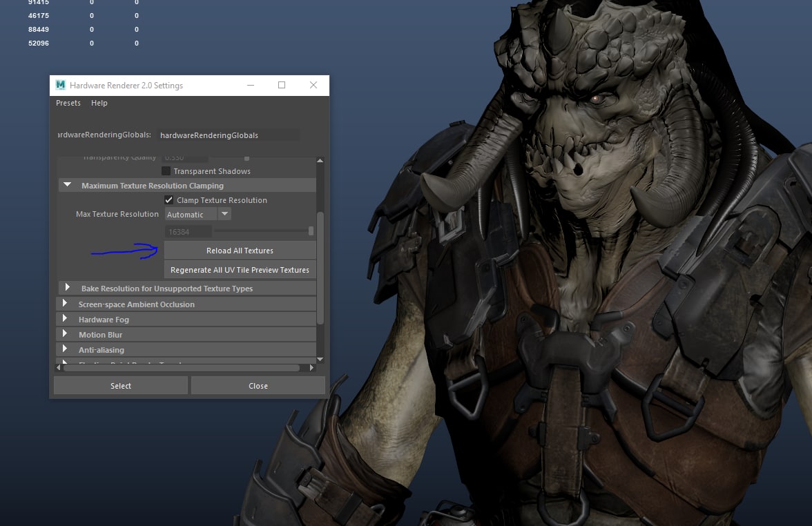
Task: Maximize the Hardware Renderer 2.0 Settings window
Action: pos(282,85)
